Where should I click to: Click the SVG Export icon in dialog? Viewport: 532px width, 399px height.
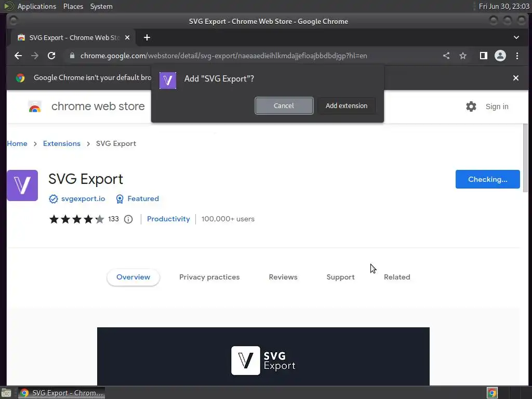point(168,81)
